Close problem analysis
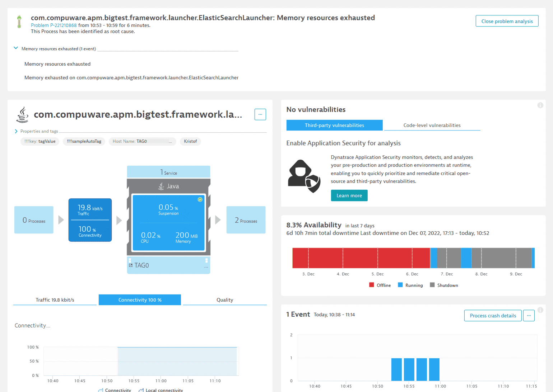Image resolution: width=553 pixels, height=392 pixels. point(507,21)
